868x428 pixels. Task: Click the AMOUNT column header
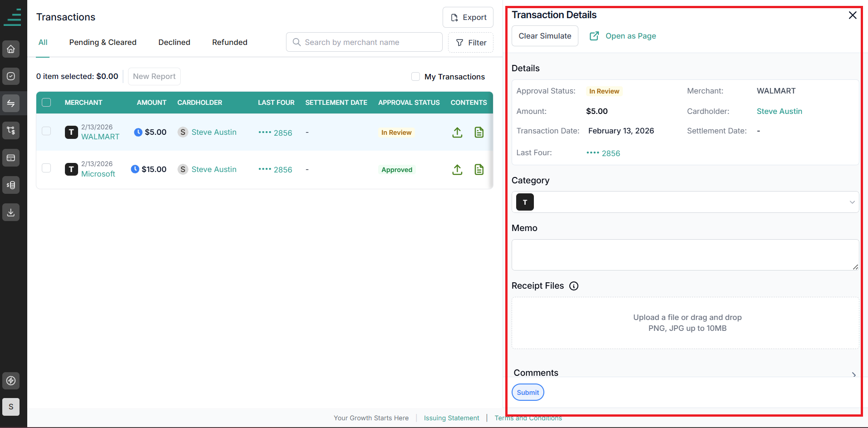tap(152, 103)
